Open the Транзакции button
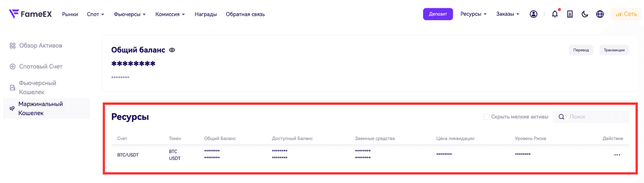The width and height of the screenshot is (644, 183). tap(614, 50)
